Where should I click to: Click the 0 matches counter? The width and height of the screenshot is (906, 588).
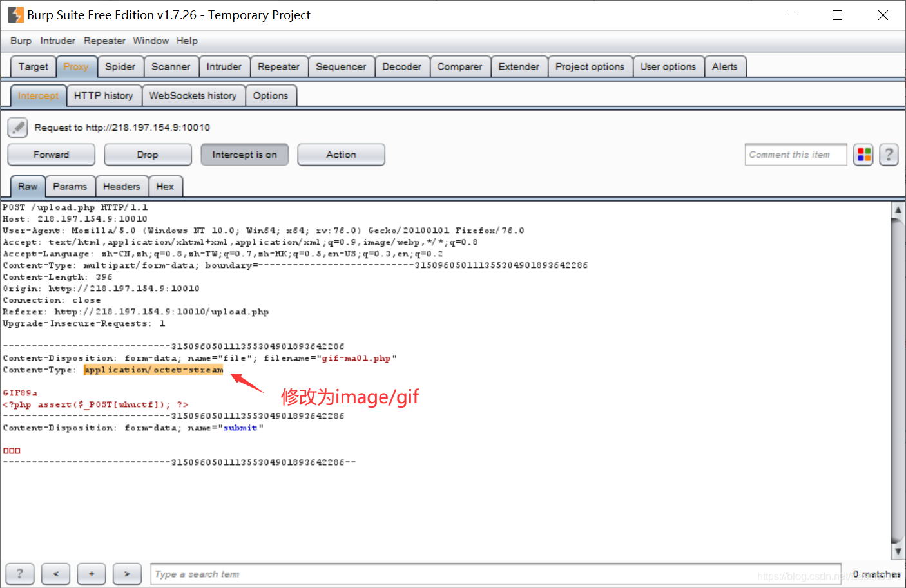coord(876,574)
